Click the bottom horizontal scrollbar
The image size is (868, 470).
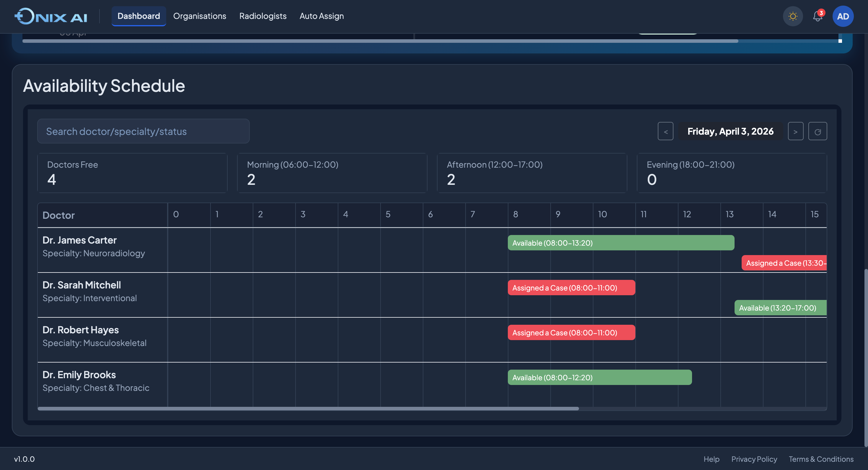pyautogui.click(x=308, y=409)
